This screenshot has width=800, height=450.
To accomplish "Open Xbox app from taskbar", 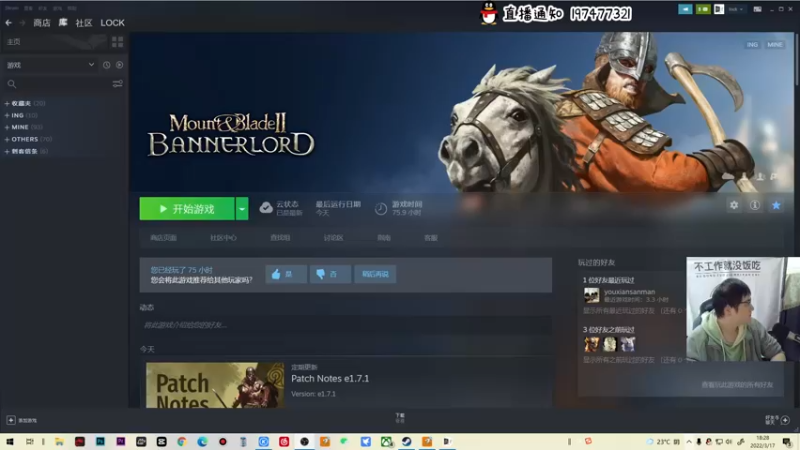I will tap(386, 442).
